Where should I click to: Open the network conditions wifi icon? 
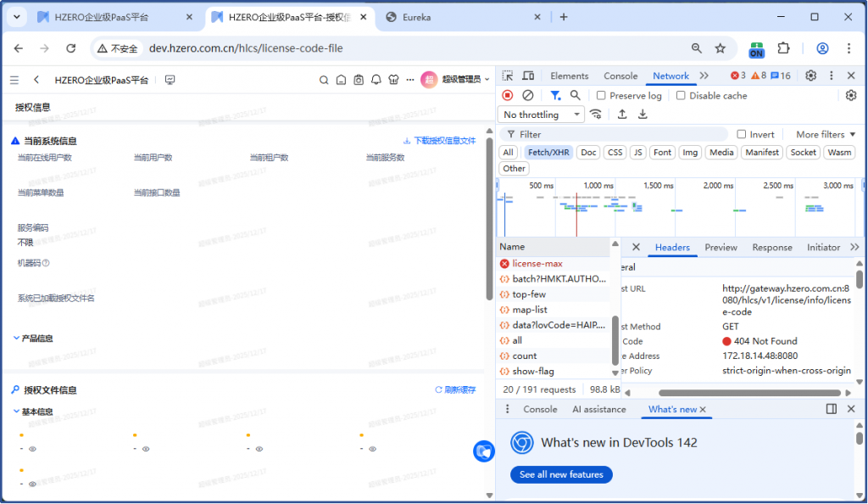(596, 115)
